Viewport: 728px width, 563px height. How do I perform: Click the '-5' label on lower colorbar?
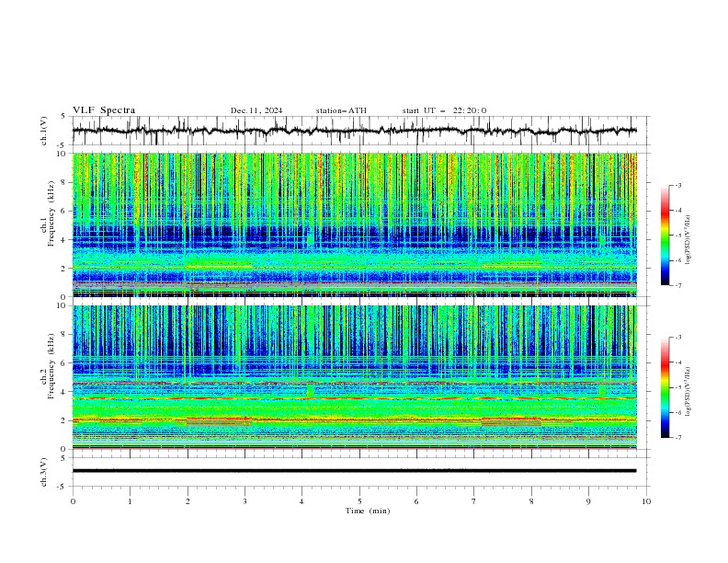(x=678, y=387)
